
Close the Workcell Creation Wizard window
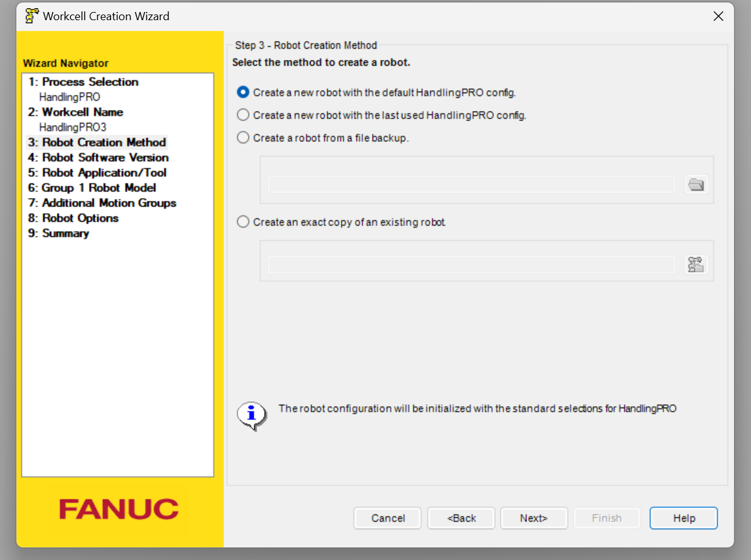(x=718, y=16)
